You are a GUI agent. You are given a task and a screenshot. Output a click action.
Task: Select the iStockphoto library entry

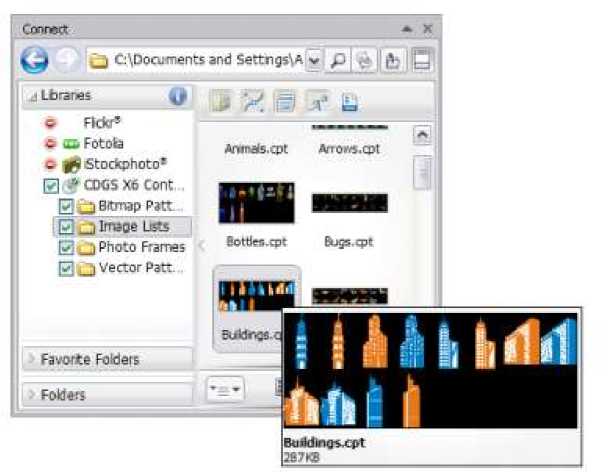coord(125,164)
